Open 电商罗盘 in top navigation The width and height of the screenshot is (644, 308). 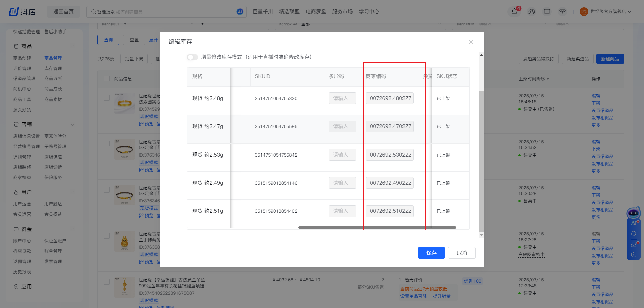click(316, 12)
